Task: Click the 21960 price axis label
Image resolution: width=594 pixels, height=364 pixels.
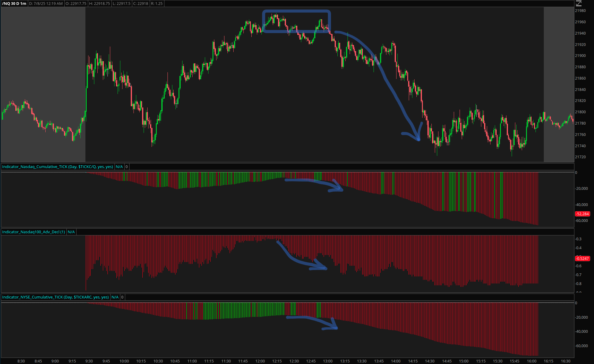Action: click(580, 22)
